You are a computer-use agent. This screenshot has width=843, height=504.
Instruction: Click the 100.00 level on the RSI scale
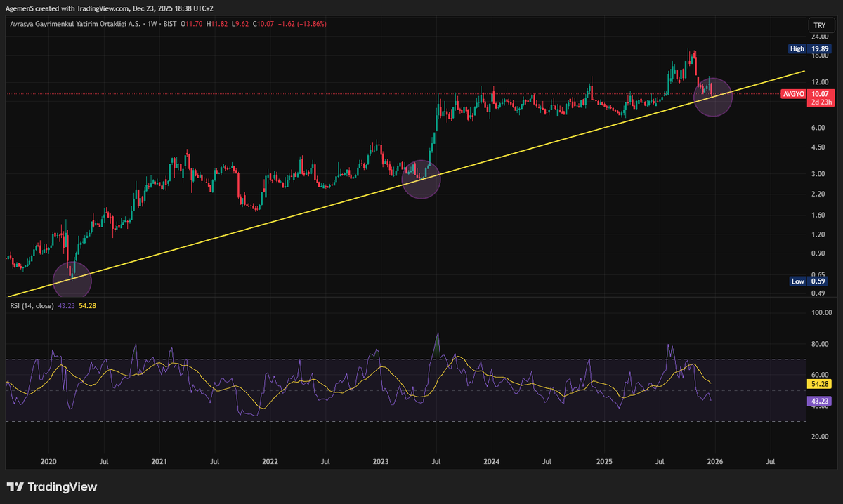coord(822,313)
